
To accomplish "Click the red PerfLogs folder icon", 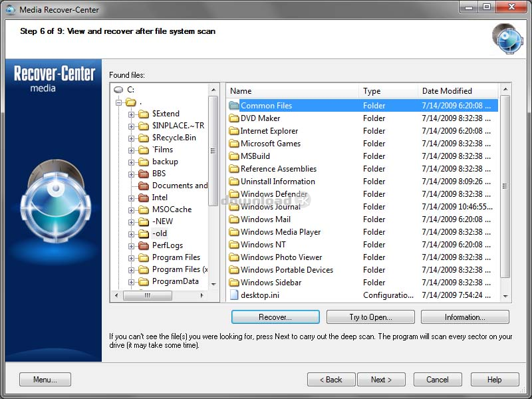I will [144, 245].
